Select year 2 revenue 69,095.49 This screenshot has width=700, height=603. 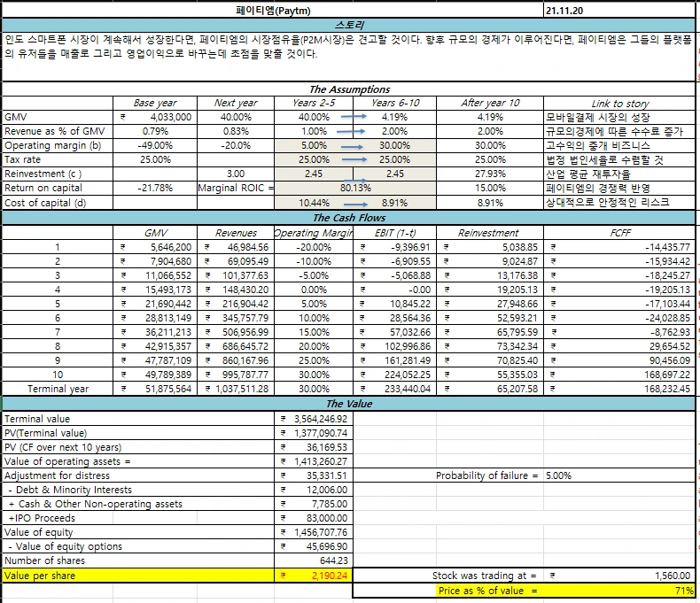tap(236, 261)
